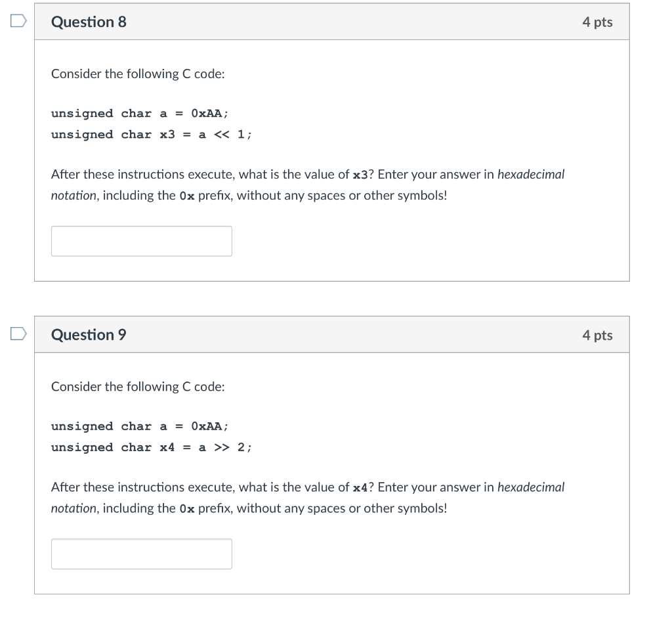Click the shift-left code line in Question 8
Screen dimensions: 672x620
(x=152, y=134)
